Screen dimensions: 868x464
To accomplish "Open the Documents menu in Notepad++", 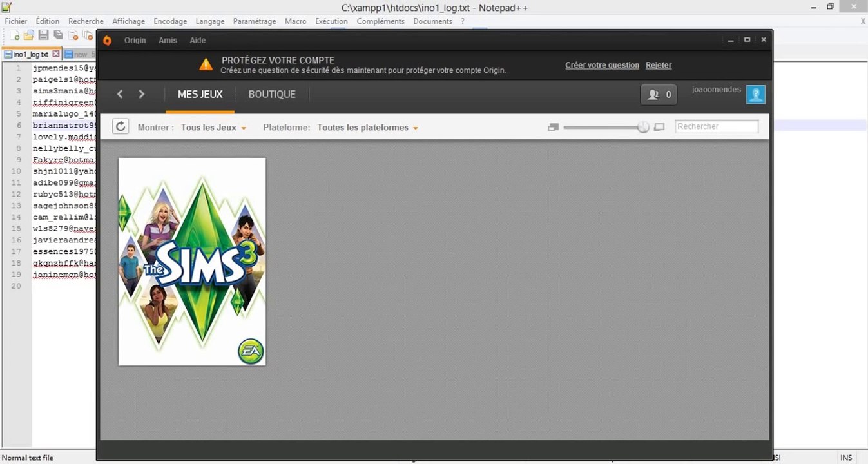I will pyautogui.click(x=432, y=21).
